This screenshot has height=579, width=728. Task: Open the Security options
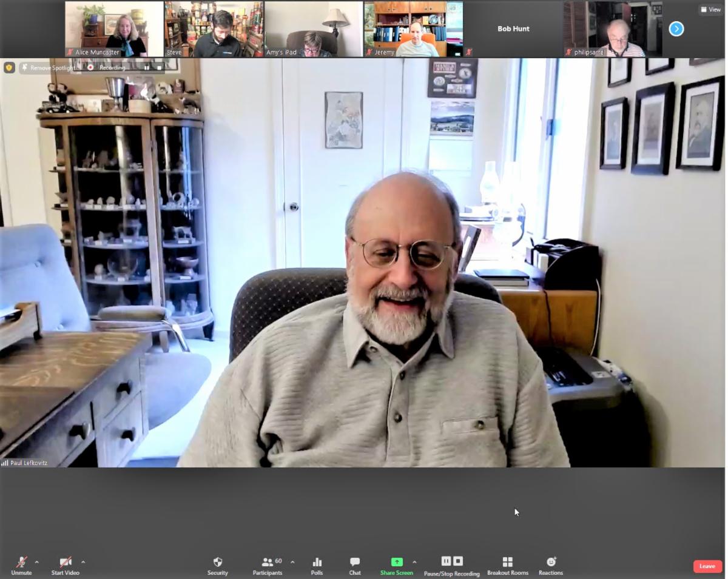(x=217, y=566)
